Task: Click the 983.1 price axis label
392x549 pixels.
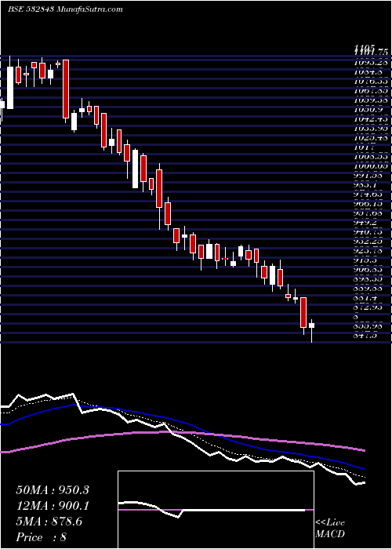Action: tap(366, 184)
